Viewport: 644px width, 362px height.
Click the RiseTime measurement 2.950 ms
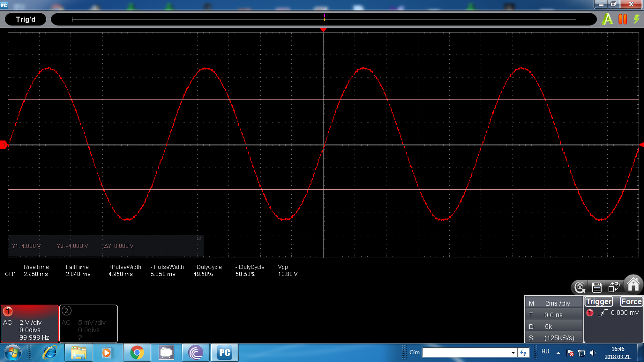36,274
